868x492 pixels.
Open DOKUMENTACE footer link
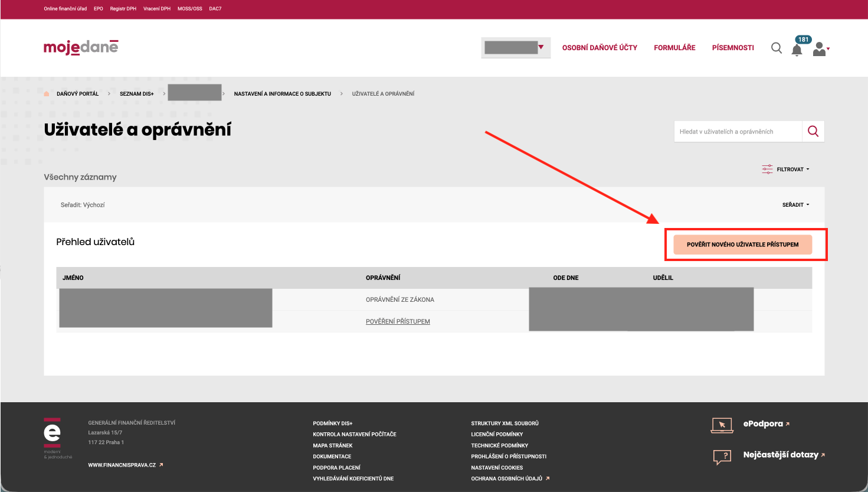click(332, 457)
